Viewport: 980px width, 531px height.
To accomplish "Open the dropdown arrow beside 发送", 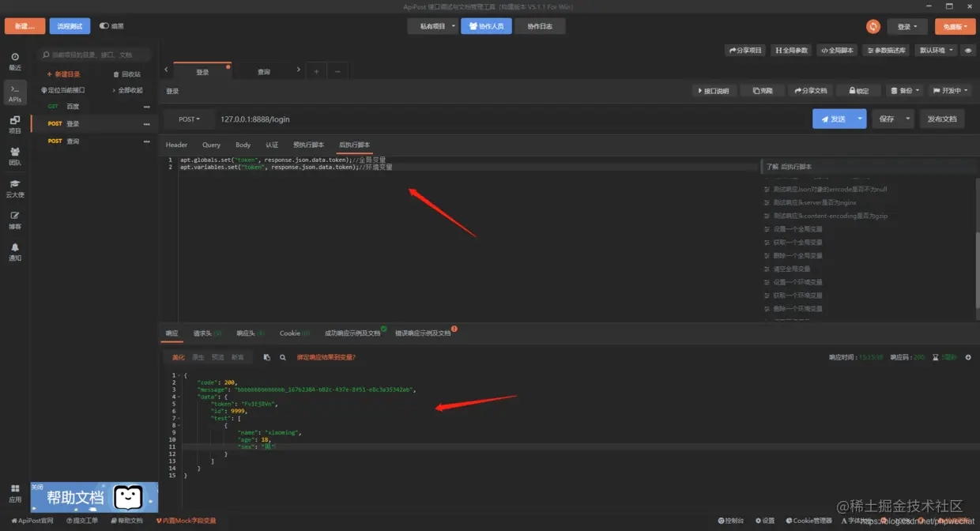I will (861, 119).
